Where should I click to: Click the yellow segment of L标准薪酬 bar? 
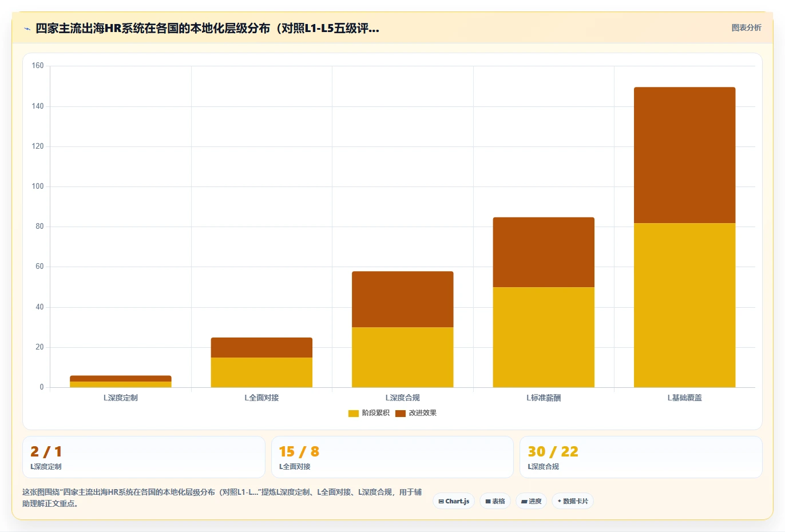tap(544, 337)
